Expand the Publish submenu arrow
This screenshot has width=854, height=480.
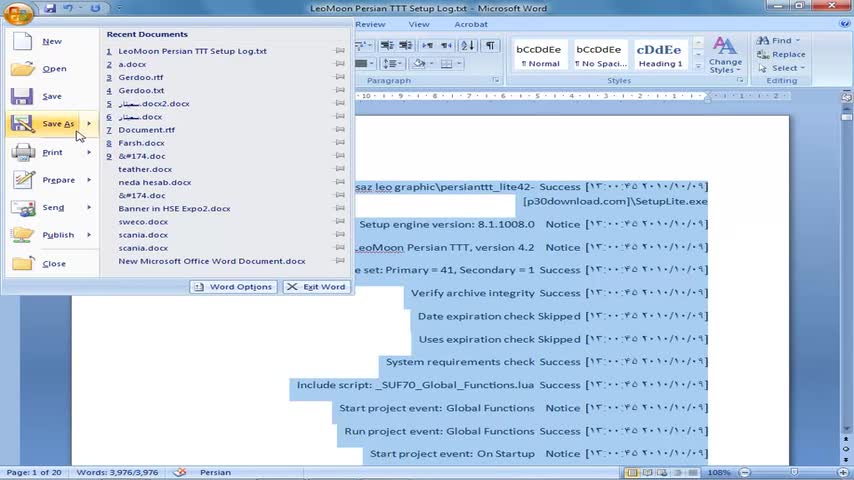(x=89, y=235)
